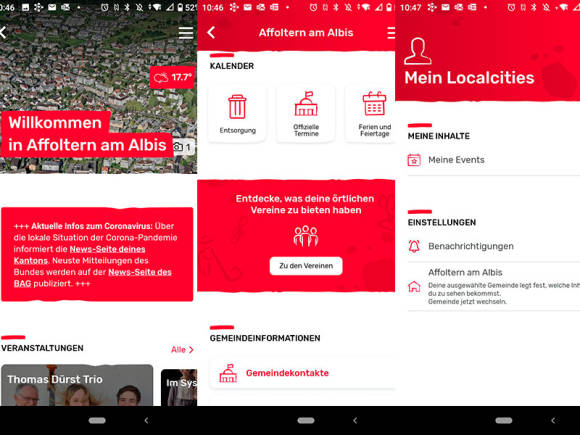580x435 pixels.
Task: Open the Entsorgung trash can calendar
Action: [x=237, y=114]
